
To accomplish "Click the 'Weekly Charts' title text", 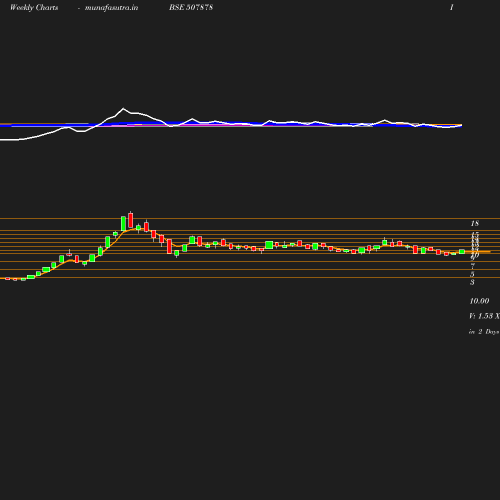I will coord(34,8).
